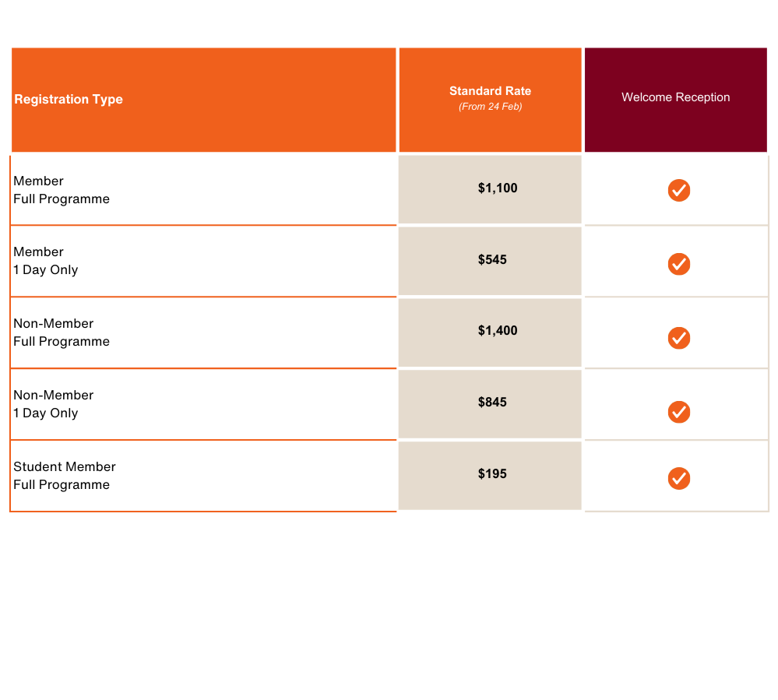Image resolution: width=778 pixels, height=700 pixels.
Task: Click the Member 1 Day Only checkmark icon
Action: [x=679, y=264]
